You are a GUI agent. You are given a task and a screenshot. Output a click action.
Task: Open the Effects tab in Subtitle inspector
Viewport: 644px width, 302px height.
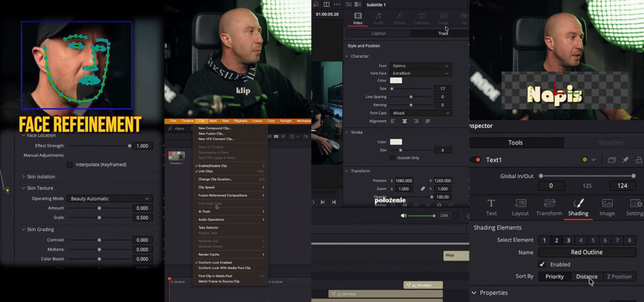(x=399, y=18)
